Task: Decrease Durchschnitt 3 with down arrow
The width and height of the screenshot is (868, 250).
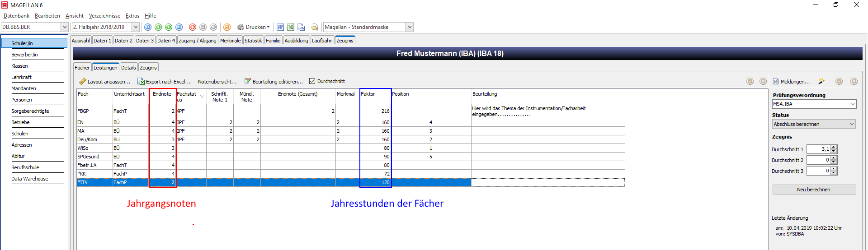Action: point(834,173)
